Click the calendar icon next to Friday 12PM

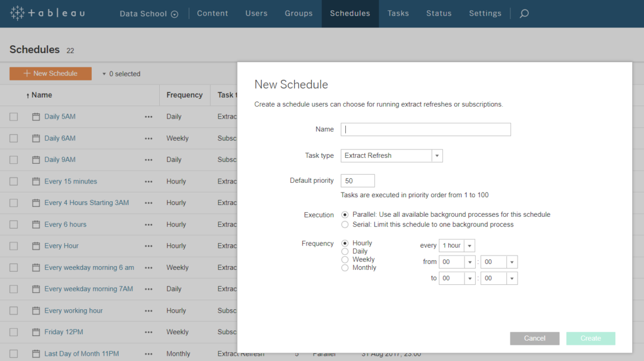tap(35, 332)
